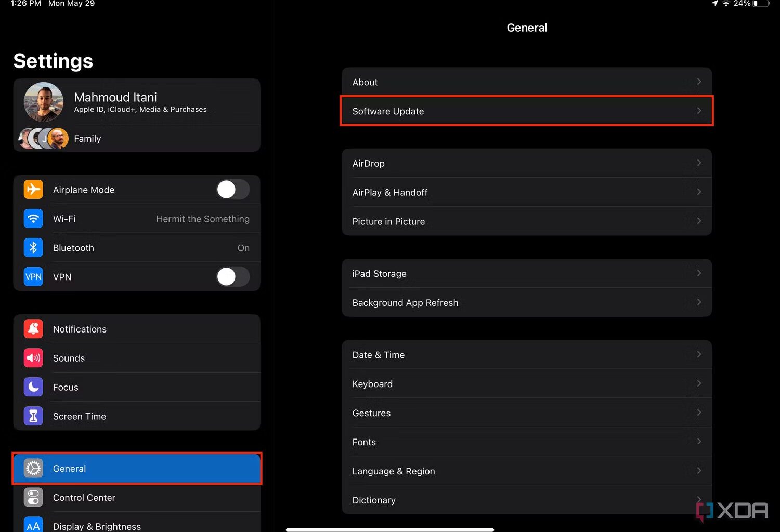Open Apple ID account for Mahmoud Itani
Viewport: 780px width, 532px height.
pos(137,102)
